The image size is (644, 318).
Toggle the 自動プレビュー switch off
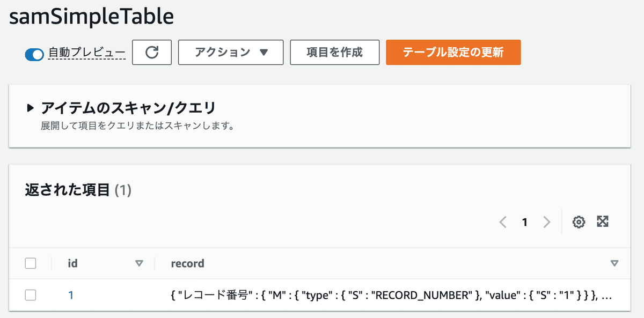pyautogui.click(x=34, y=54)
